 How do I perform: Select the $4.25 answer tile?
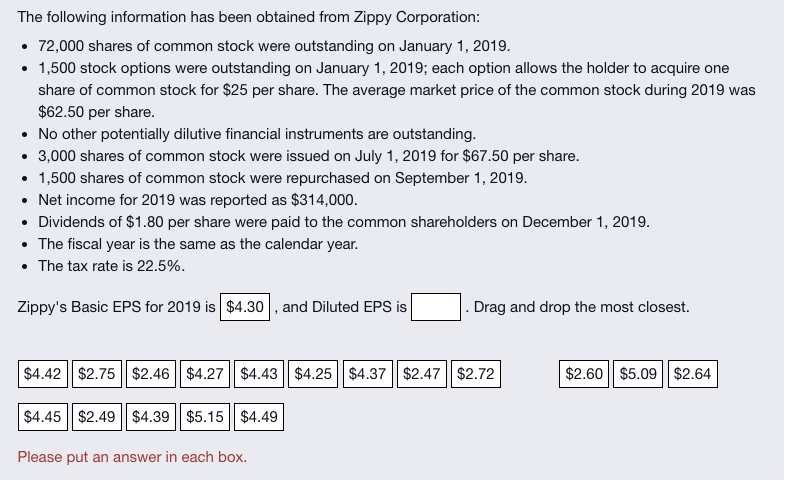315,375
